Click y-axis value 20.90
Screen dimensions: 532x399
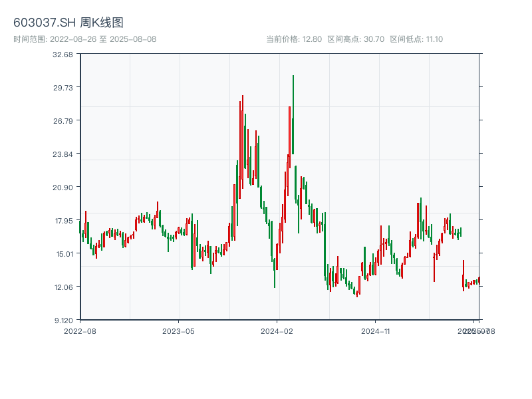(63, 188)
